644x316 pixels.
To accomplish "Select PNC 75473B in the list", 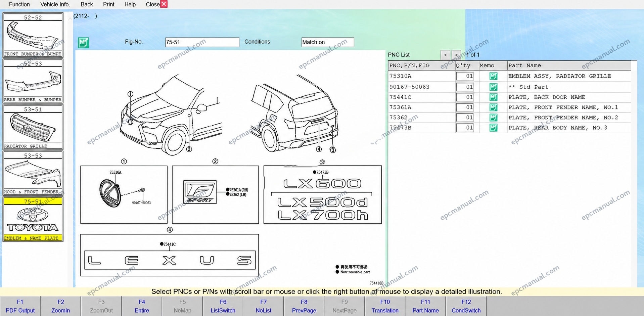I will [x=400, y=128].
